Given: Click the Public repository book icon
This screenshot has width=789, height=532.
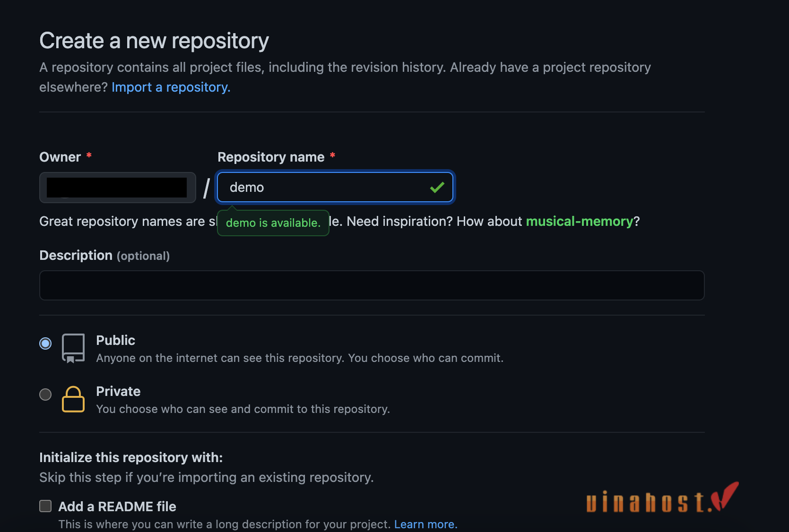Looking at the screenshot, I should 73,348.
